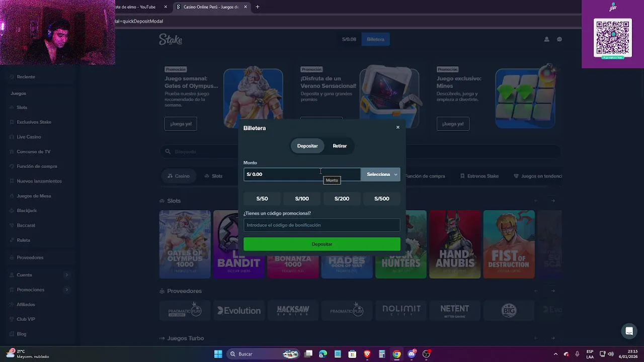Click the green Depositar button
644x362 pixels.
point(322,244)
